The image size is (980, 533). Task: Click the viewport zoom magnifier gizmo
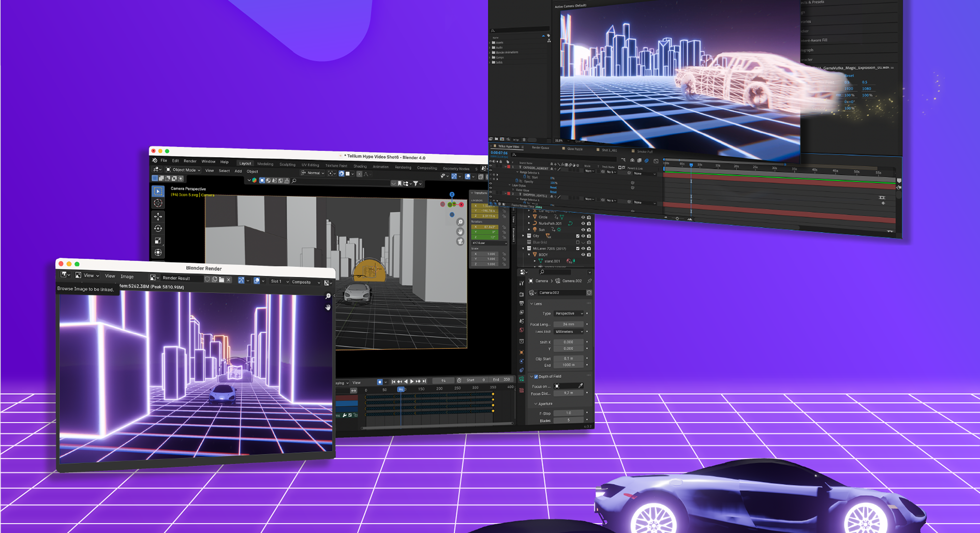(460, 222)
